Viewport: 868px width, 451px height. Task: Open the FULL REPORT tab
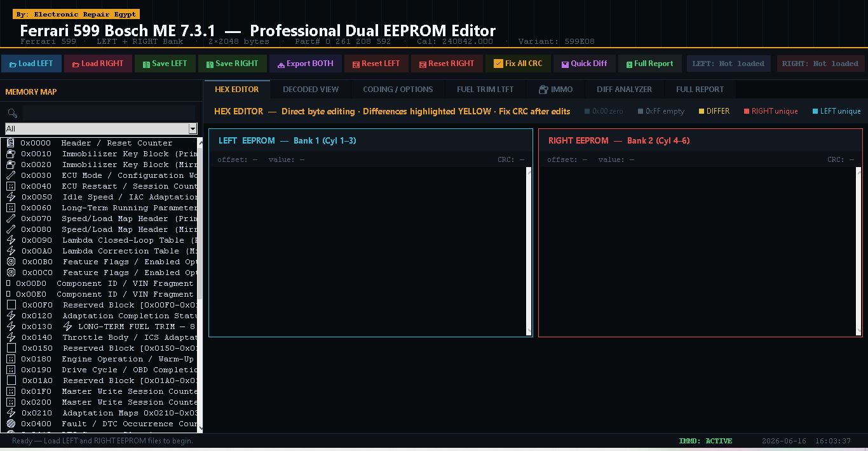(x=700, y=90)
